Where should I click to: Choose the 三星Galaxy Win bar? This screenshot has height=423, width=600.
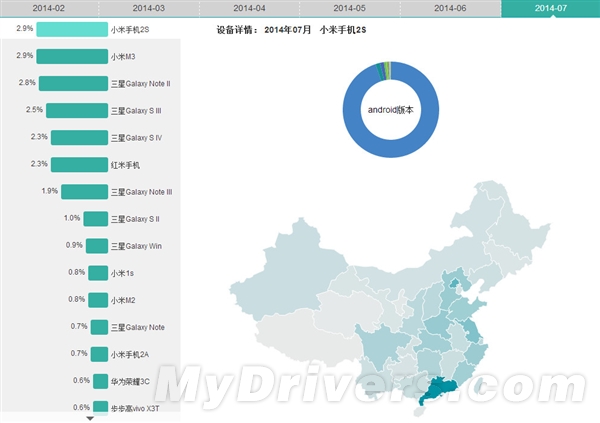97,246
